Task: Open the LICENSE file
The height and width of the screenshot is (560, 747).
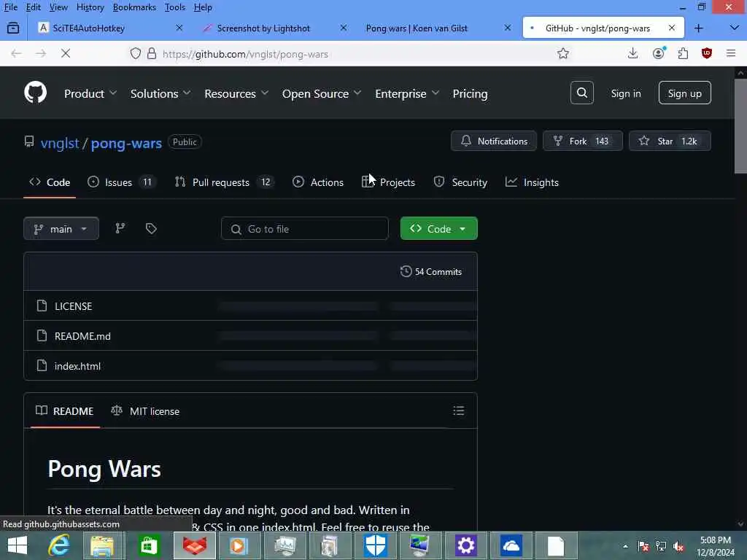Action: (x=74, y=306)
